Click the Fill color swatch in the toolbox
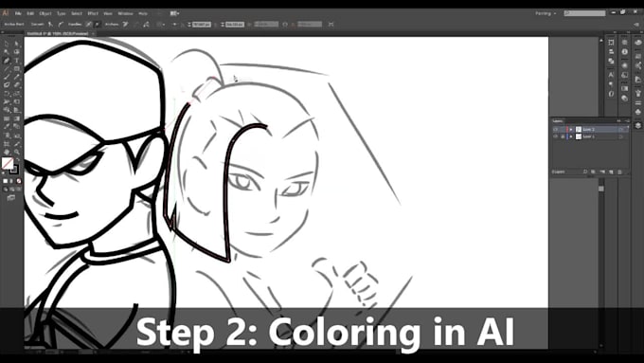 point(7,163)
